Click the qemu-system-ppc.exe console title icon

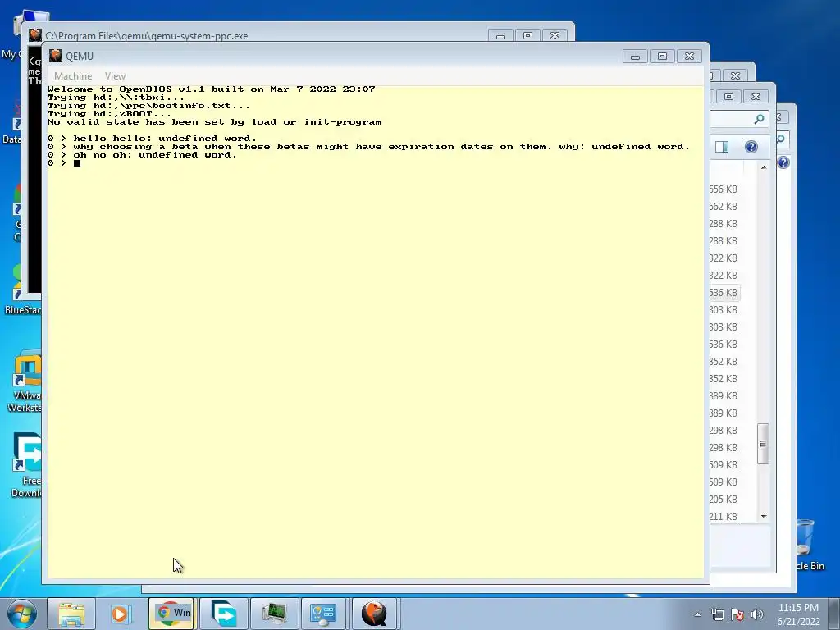click(35, 35)
